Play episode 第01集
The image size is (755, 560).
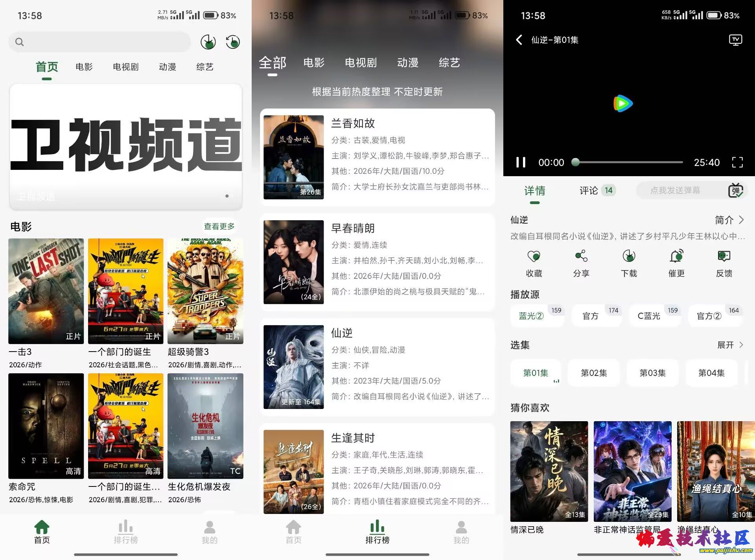tap(536, 373)
